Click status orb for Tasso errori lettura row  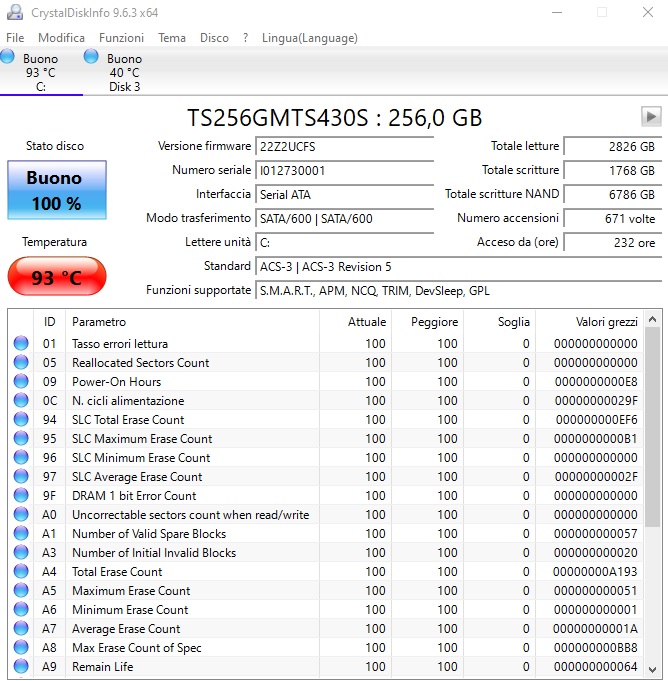pos(21,343)
